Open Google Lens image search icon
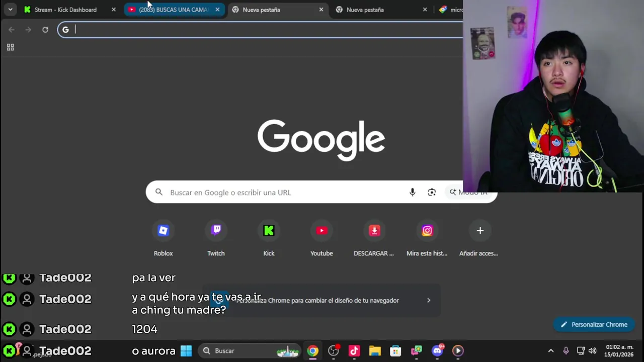This screenshot has height=362, width=644. (x=432, y=192)
